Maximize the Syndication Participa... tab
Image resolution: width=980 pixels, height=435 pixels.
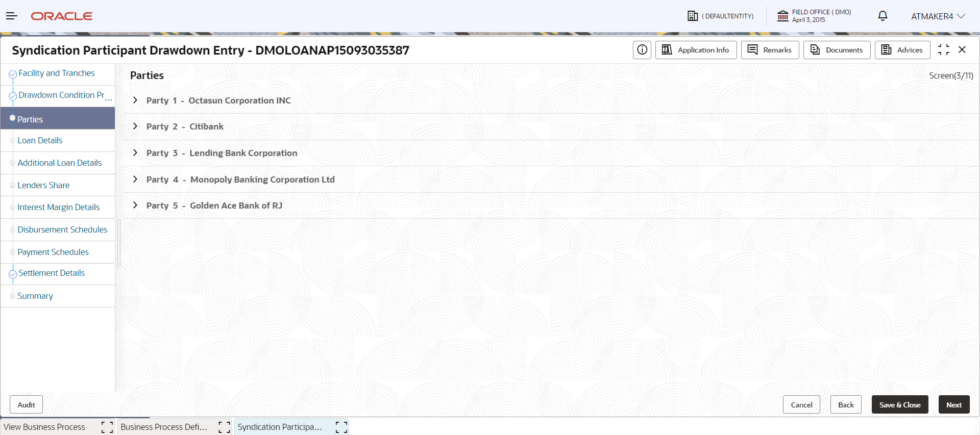coord(341,427)
